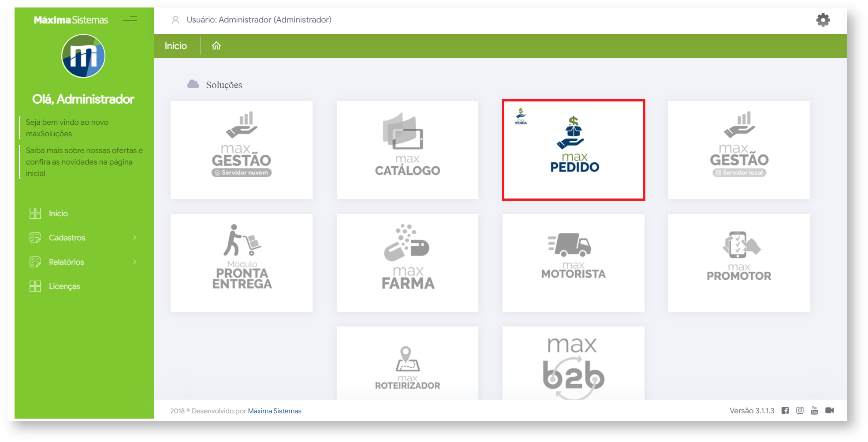Open the maxPromotor solution tile
868x442 pixels.
tap(739, 263)
